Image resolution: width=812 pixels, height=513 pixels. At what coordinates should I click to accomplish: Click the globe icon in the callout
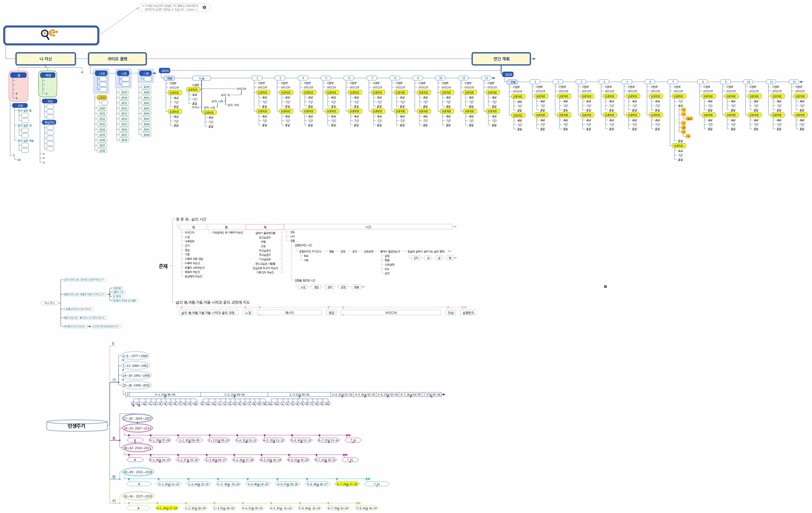204,7
